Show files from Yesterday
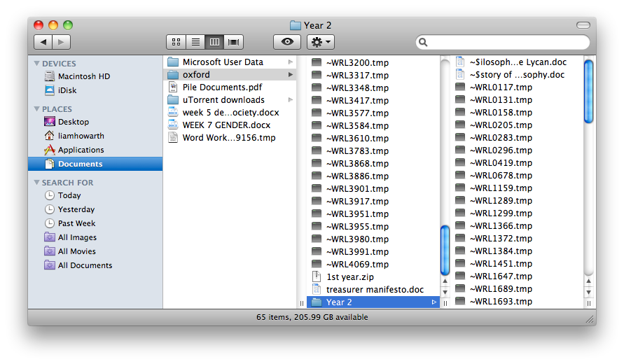The height and width of the screenshot is (364, 624). (95, 209)
